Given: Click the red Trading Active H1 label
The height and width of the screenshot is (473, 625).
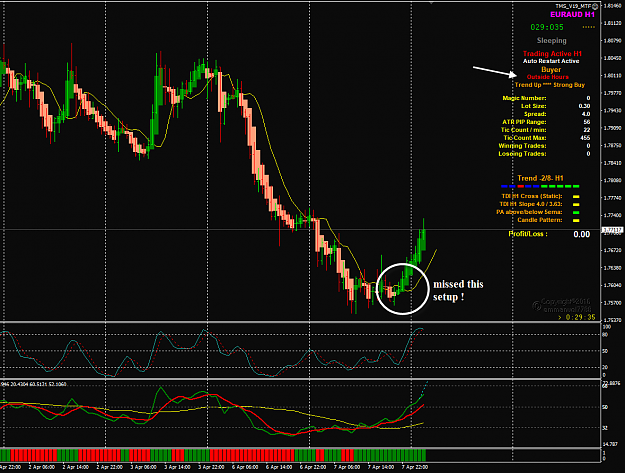Looking at the screenshot, I should pos(552,53).
